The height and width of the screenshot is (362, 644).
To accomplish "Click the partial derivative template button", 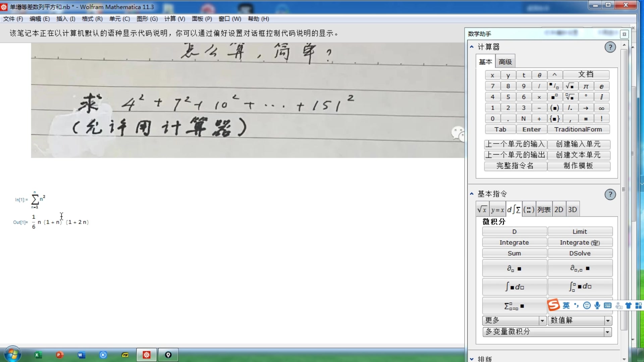I will [514, 268].
